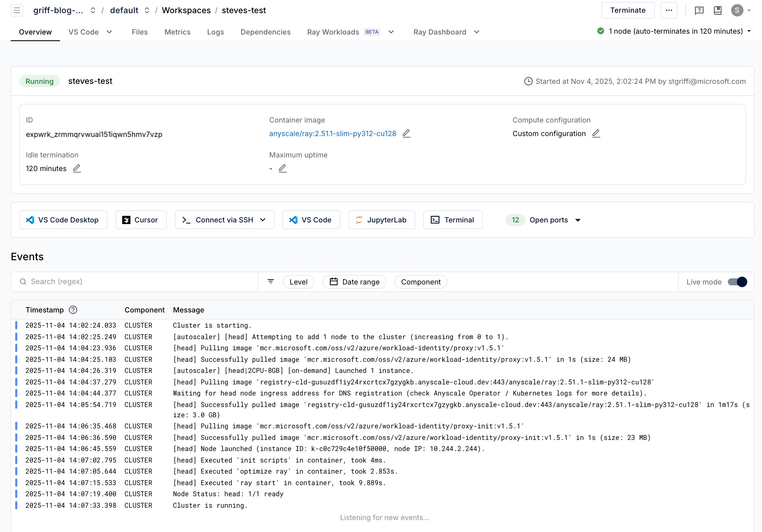Edit idle termination pencil icon

[77, 169]
